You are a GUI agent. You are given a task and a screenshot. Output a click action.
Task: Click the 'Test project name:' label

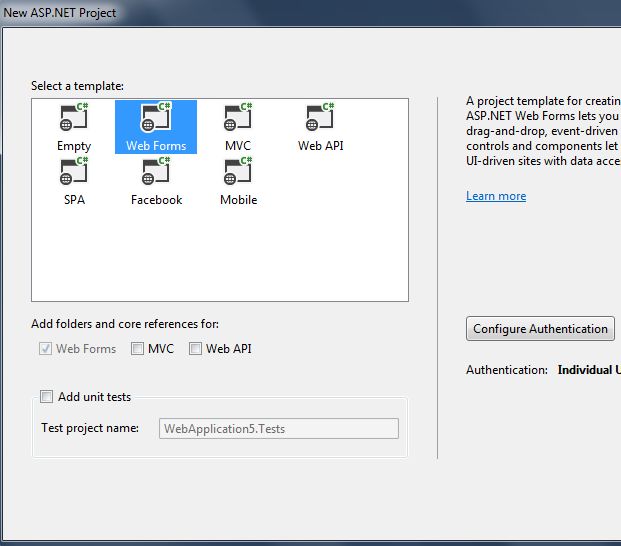(x=90, y=428)
